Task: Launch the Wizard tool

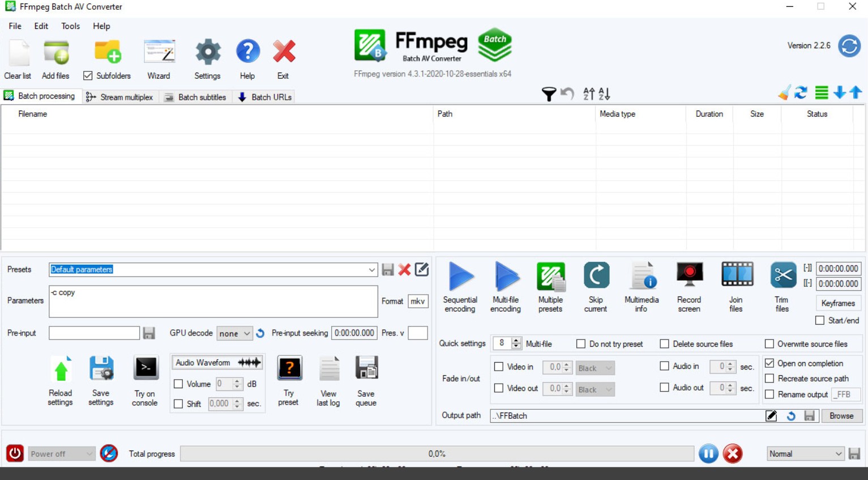Action: [x=159, y=52]
